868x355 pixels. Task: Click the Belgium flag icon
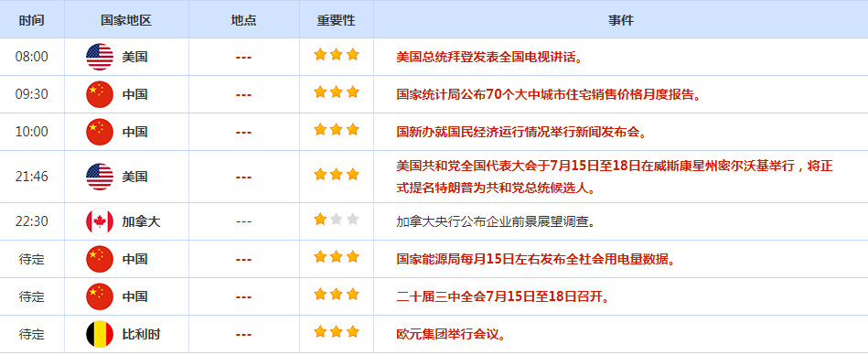(x=100, y=334)
